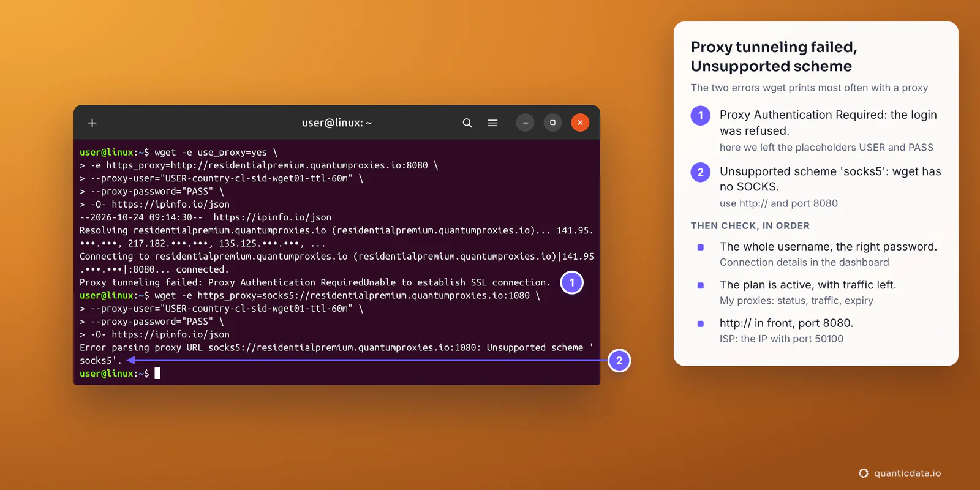Click 'http:// in front, port 8080.'
This screenshot has height=490, width=980.
pyautogui.click(x=786, y=323)
